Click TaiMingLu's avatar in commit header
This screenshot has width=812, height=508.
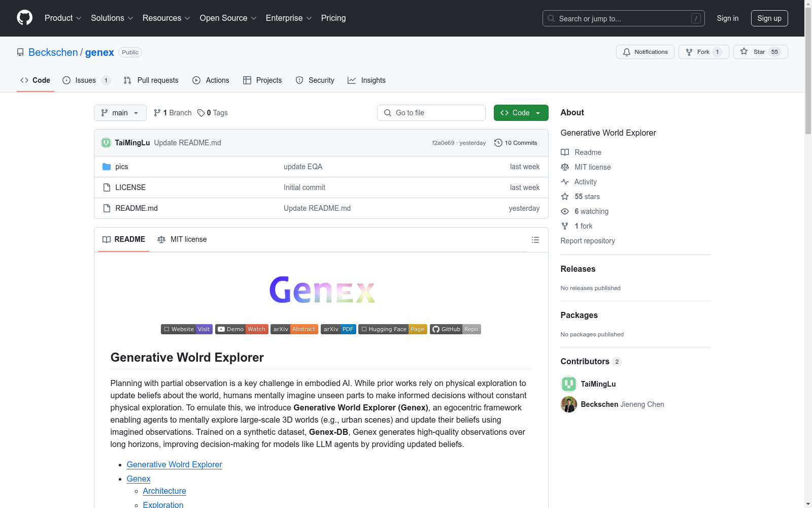(x=106, y=143)
